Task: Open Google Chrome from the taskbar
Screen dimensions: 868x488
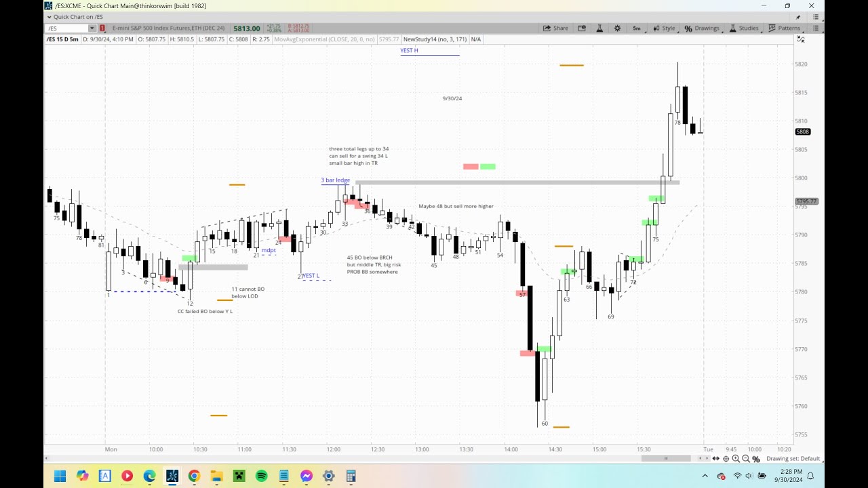Action: pyautogui.click(x=194, y=476)
